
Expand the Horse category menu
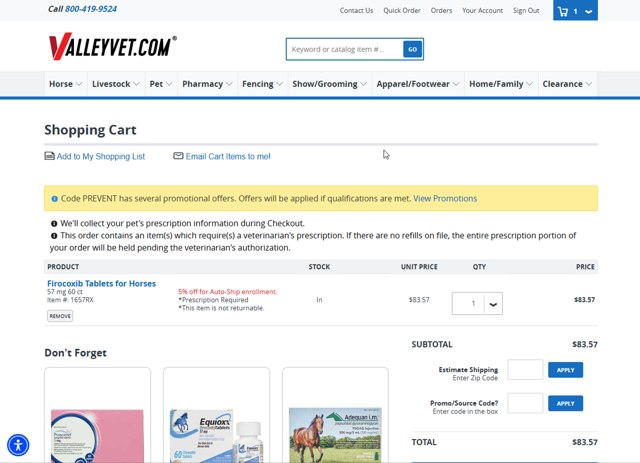(65, 84)
